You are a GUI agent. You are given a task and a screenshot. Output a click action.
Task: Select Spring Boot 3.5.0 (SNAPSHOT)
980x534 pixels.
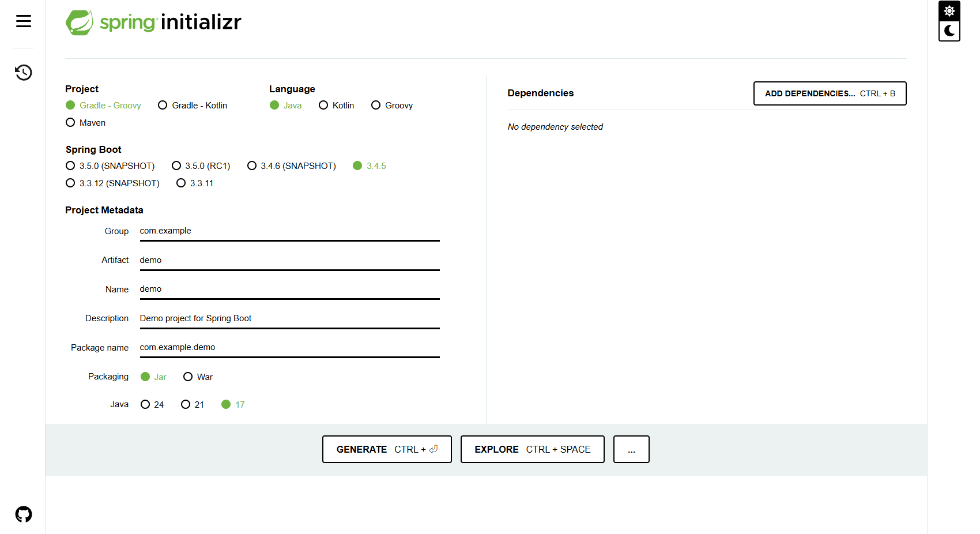coord(110,166)
